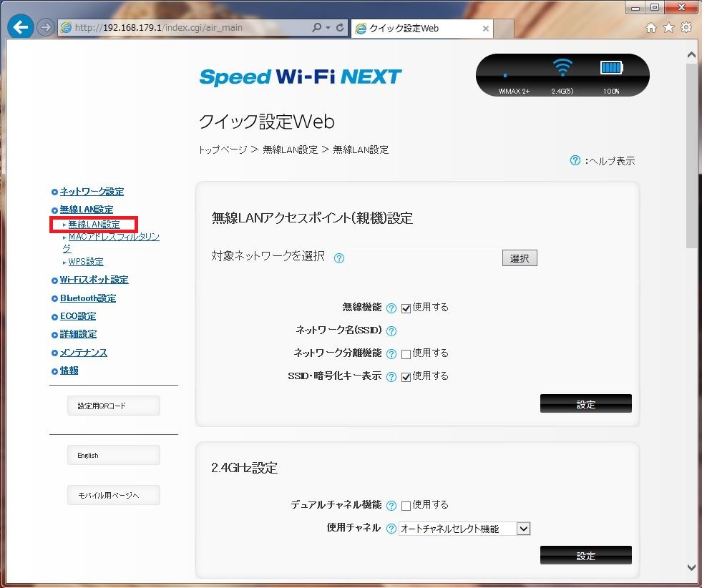
Task: Open the 使用チャネル dropdown
Action: tap(464, 529)
